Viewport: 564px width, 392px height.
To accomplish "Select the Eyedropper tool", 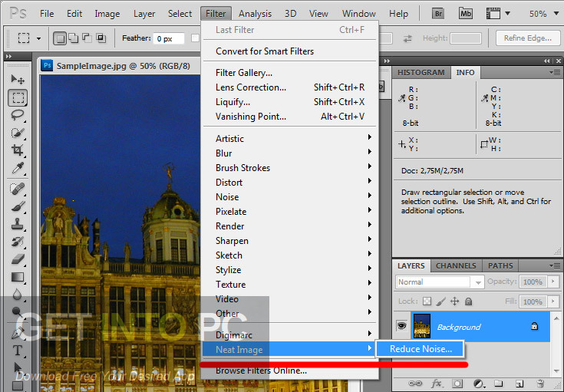I will click(x=17, y=168).
